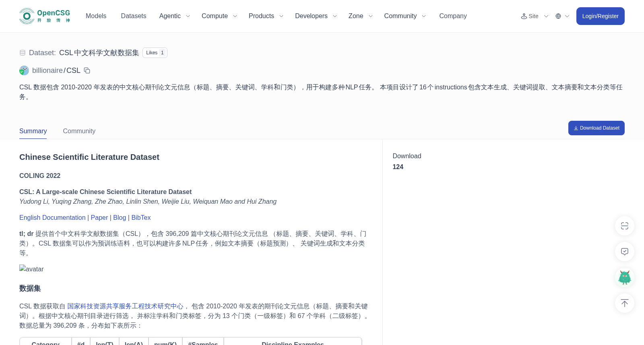Open the Site dropdown chevron
The image size is (644, 345).
[546, 16]
